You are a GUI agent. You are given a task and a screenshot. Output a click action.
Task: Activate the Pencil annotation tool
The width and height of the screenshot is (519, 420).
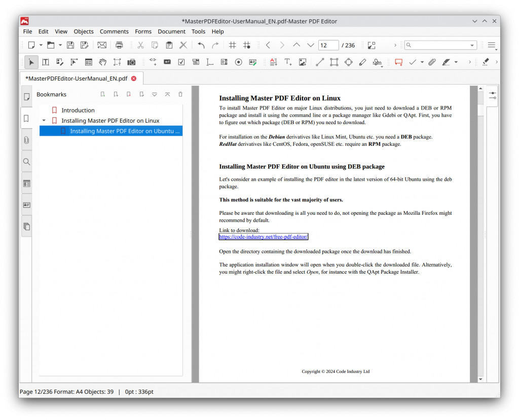click(362, 62)
